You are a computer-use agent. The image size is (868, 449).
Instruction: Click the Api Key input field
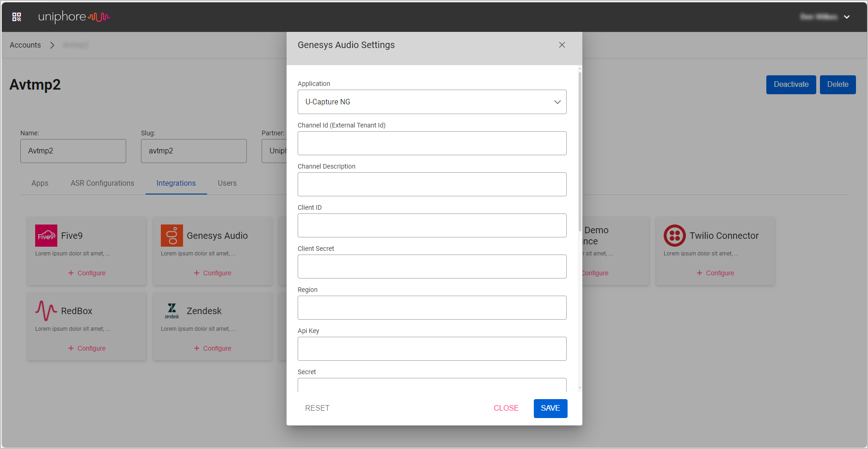click(x=432, y=349)
